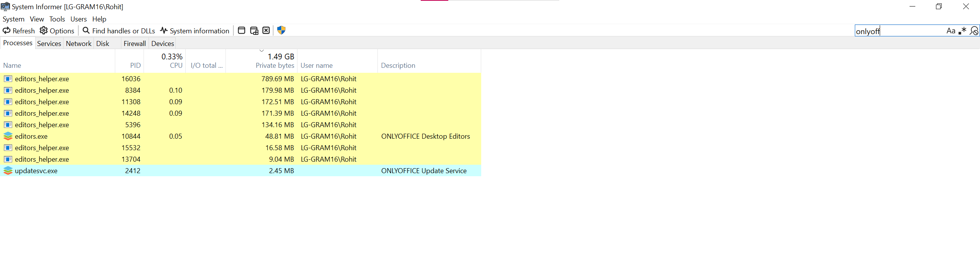
Task: Open Find handles or DLLs
Action: tap(119, 31)
